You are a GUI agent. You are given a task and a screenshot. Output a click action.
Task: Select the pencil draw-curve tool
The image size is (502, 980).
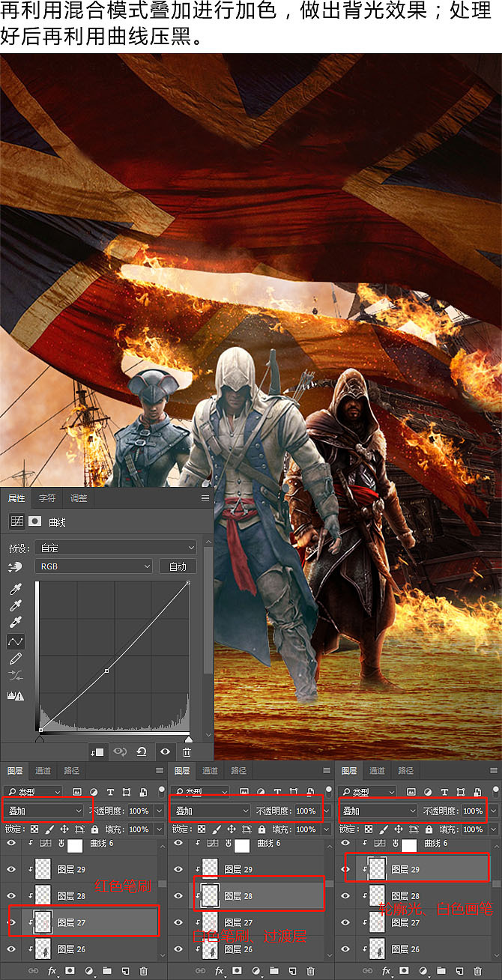click(x=15, y=659)
